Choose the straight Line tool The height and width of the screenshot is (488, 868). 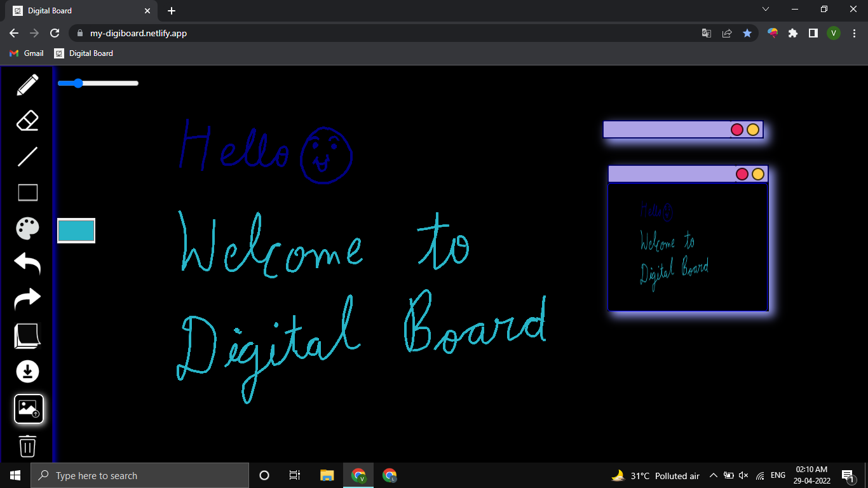tap(27, 156)
